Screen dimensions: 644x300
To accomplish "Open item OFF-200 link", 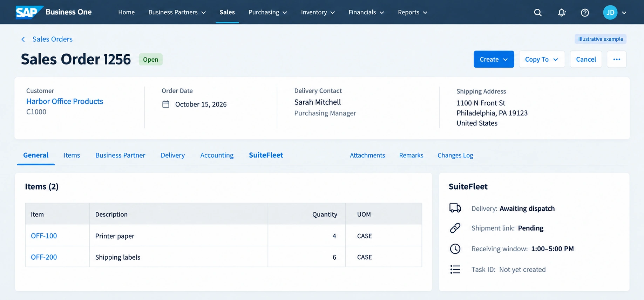I will pyautogui.click(x=44, y=257).
